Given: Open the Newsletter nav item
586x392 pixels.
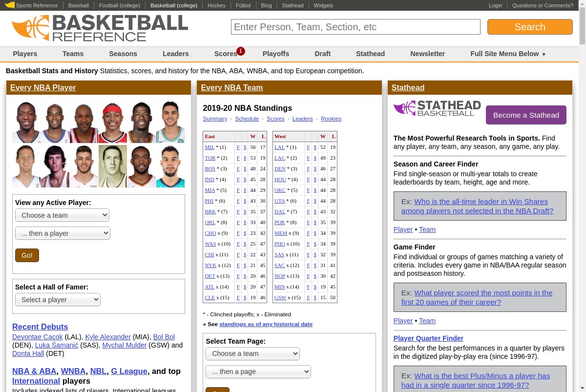Looking at the screenshot, I should pyautogui.click(x=427, y=54).
